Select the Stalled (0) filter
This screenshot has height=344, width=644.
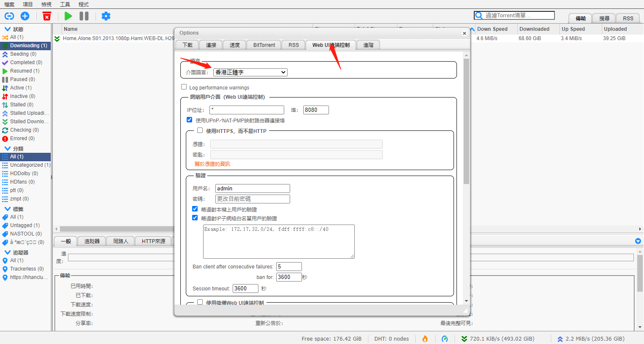[x=25, y=105]
